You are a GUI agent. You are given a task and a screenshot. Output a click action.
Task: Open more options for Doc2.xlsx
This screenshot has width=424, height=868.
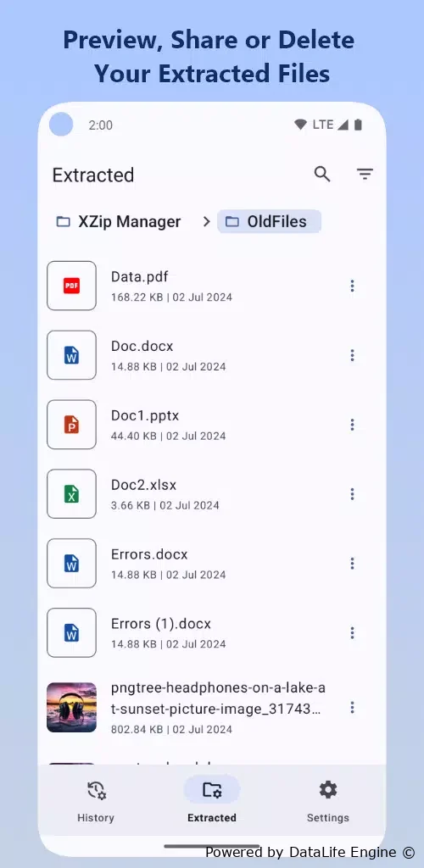352,494
